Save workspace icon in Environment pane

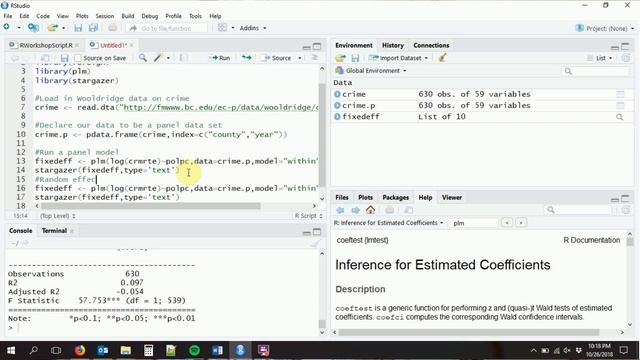355,58
